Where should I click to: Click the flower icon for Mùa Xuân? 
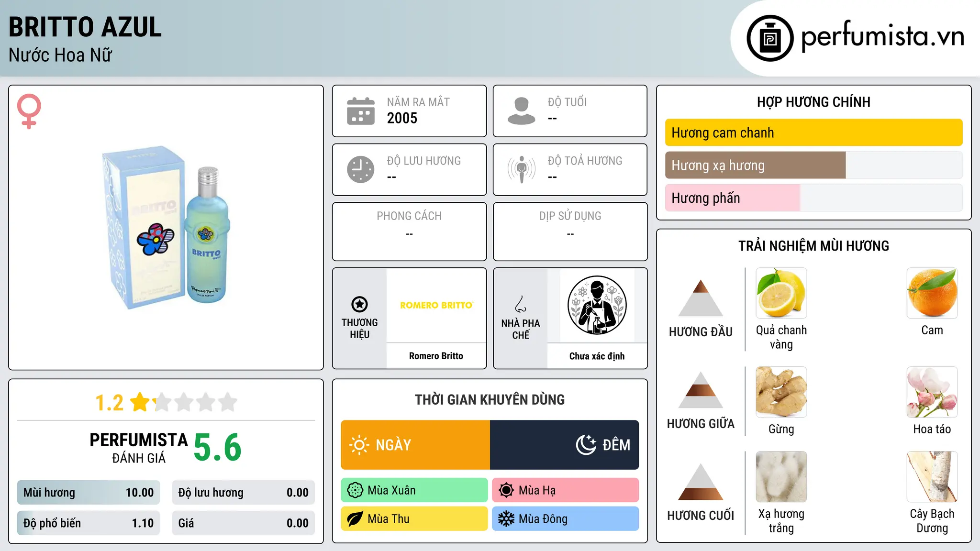[355, 490]
